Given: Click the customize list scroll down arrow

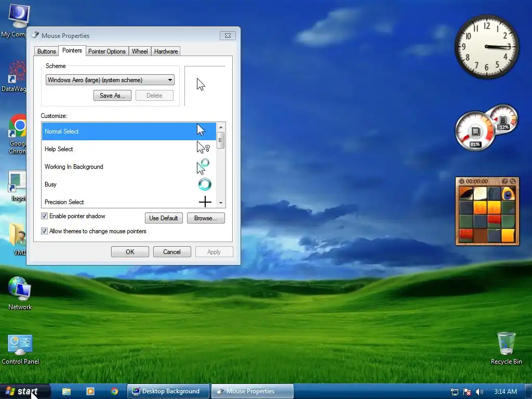Looking at the screenshot, I should tap(221, 203).
